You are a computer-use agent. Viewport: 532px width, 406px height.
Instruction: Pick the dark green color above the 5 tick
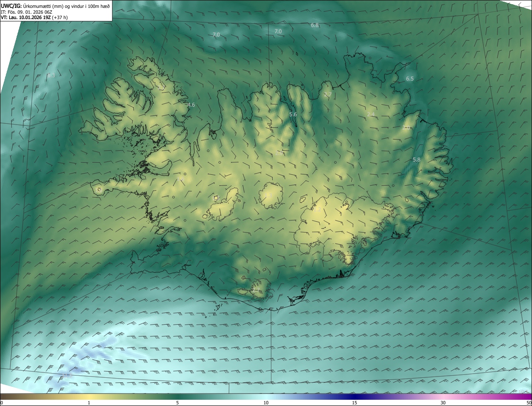177,396
